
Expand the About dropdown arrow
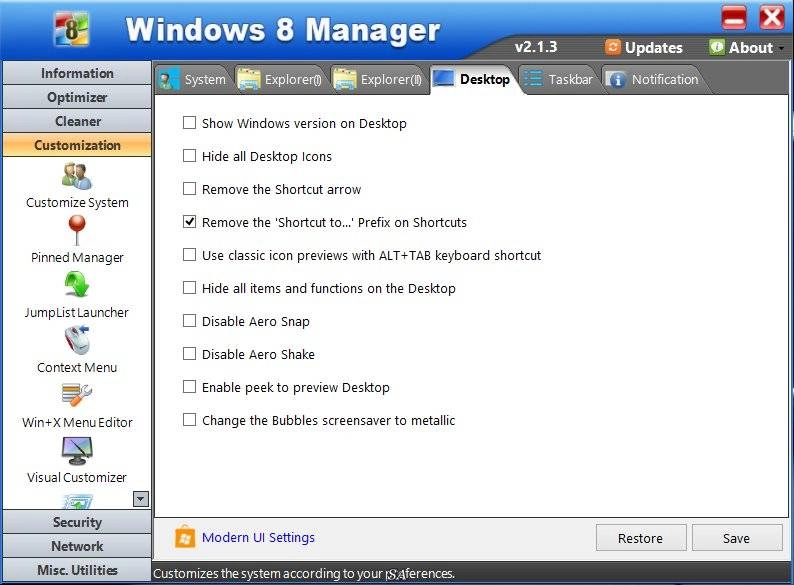[x=781, y=48]
